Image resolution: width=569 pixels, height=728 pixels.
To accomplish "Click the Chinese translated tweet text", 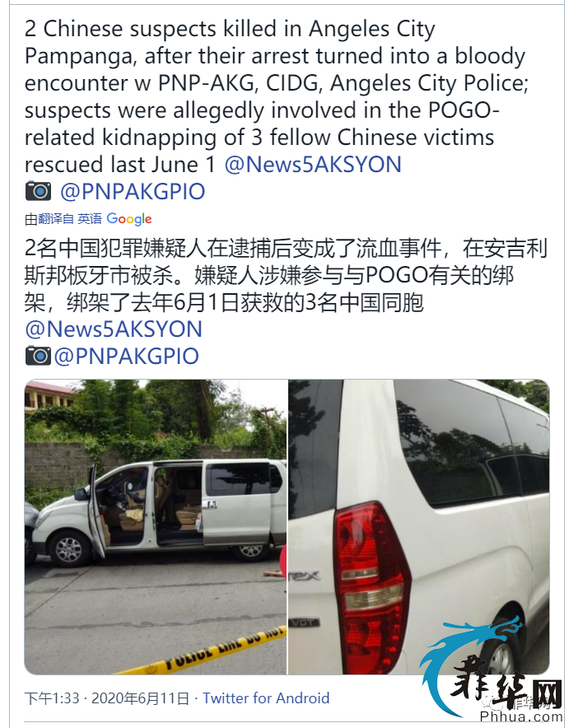I will (x=287, y=276).
